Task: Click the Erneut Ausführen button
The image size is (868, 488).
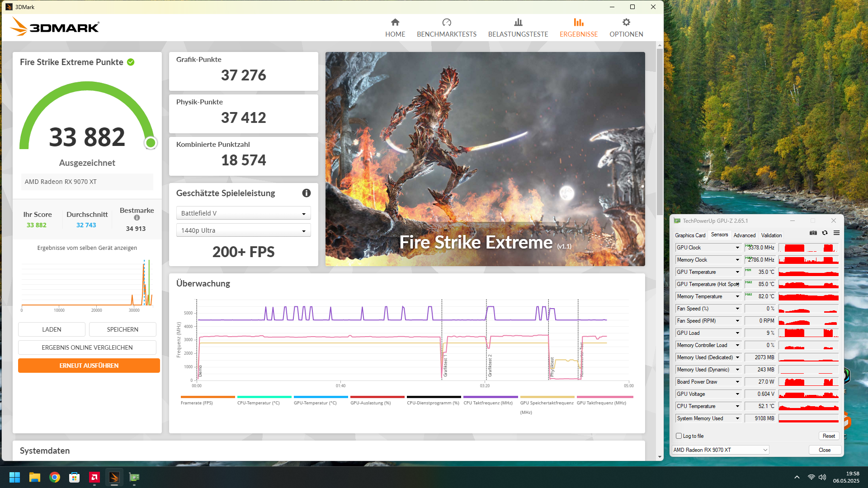Action: (89, 366)
